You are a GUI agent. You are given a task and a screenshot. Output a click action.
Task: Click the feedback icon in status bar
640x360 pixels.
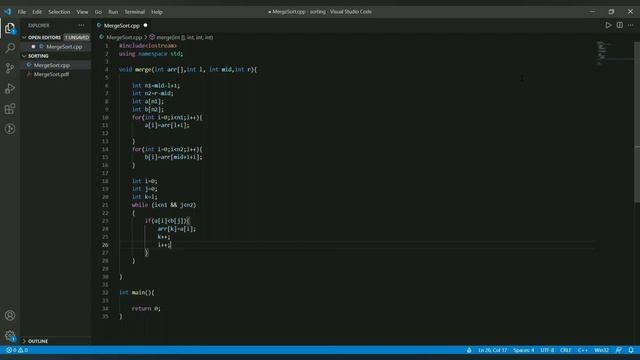click(619, 350)
